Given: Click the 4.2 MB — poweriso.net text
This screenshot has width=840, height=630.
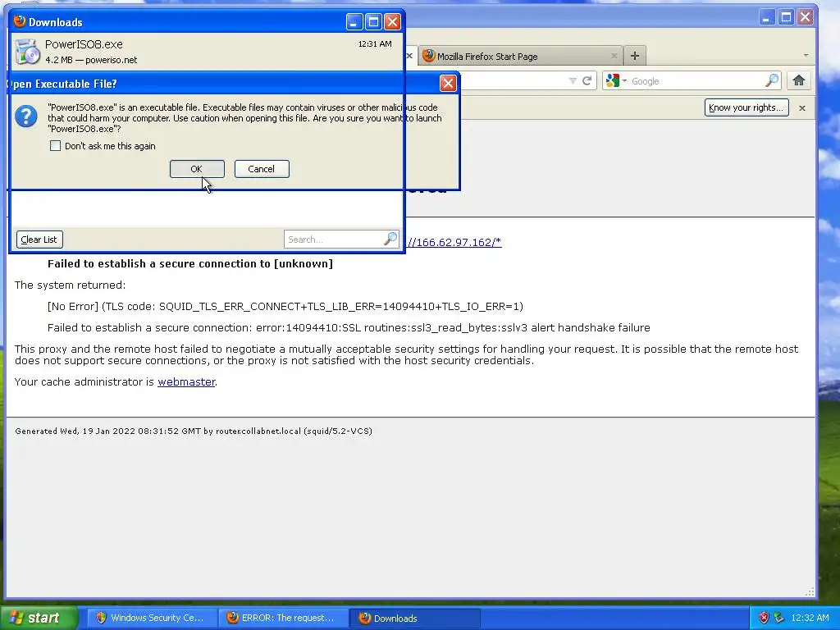Looking at the screenshot, I should (x=91, y=60).
